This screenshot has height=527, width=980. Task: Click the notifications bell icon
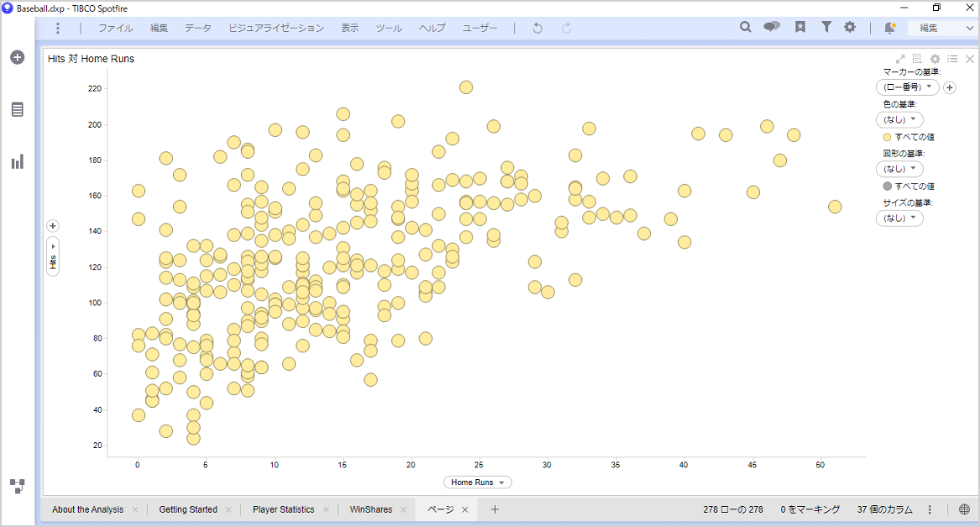point(889,28)
